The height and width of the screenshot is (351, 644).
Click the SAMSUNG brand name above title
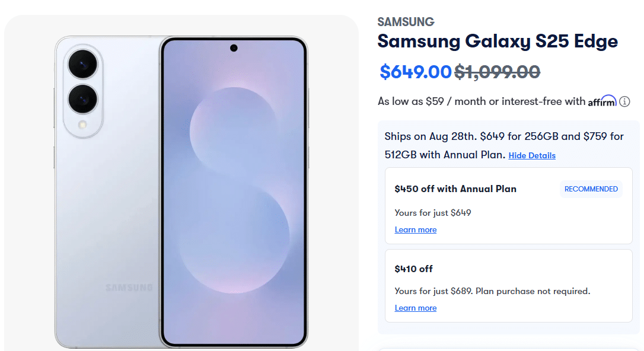406,22
